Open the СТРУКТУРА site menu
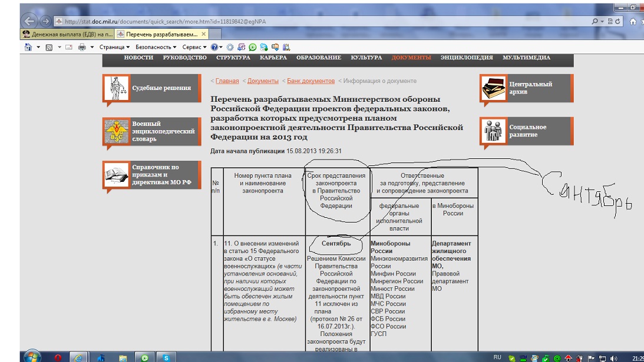This screenshot has height=362, width=644. coord(233,58)
